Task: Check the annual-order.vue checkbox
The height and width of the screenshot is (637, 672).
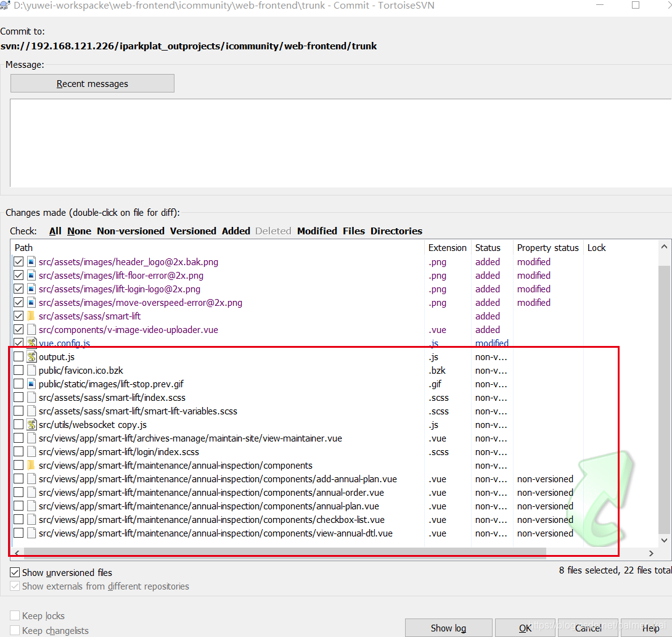Action: pyautogui.click(x=18, y=493)
